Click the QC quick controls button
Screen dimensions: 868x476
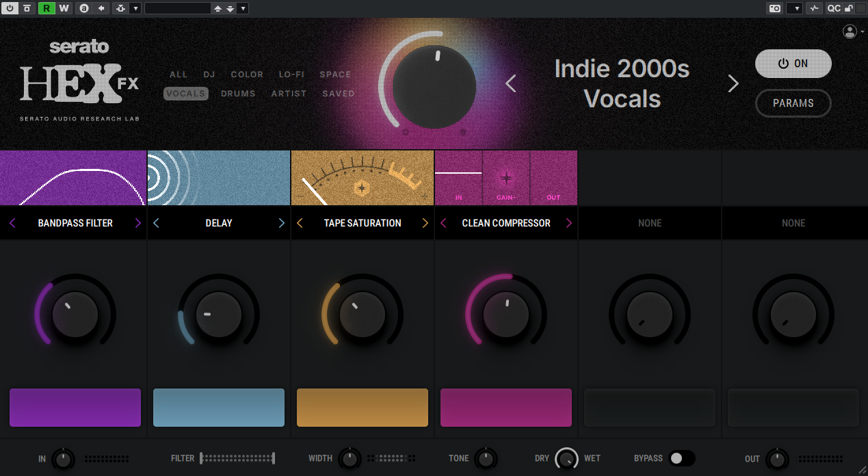834,8
